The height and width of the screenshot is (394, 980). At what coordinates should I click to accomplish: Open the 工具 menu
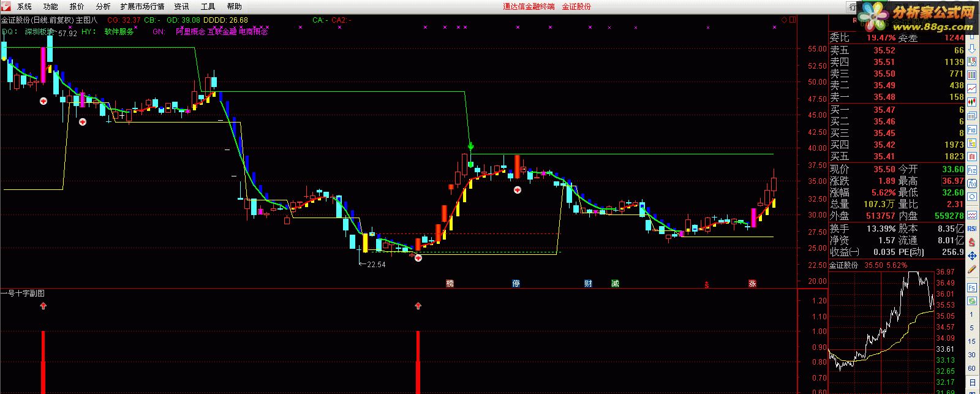208,6
